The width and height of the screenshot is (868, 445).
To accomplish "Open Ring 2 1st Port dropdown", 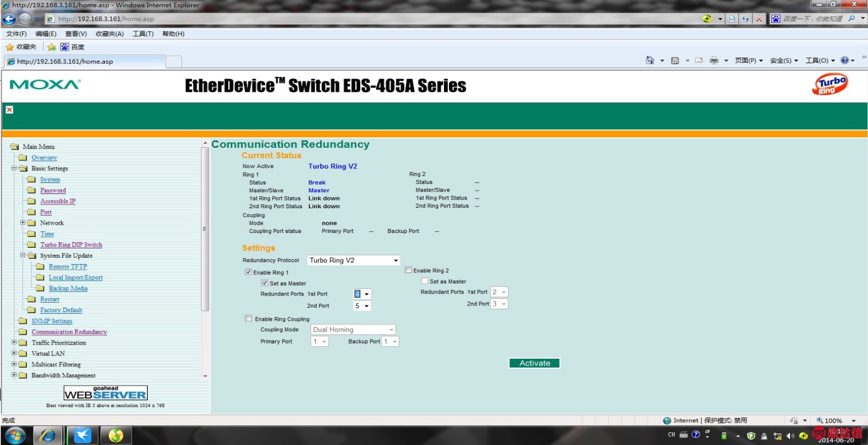I will tap(499, 292).
